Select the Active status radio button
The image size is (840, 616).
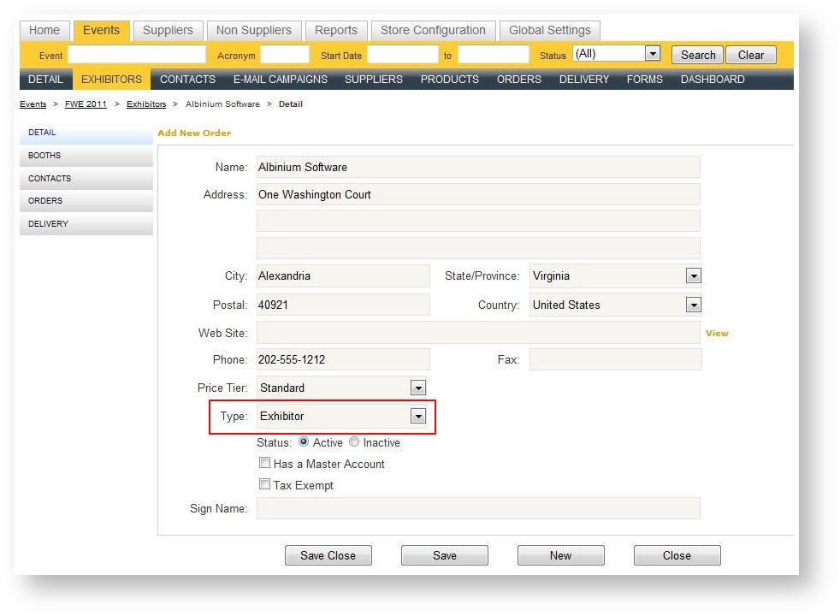click(x=304, y=442)
